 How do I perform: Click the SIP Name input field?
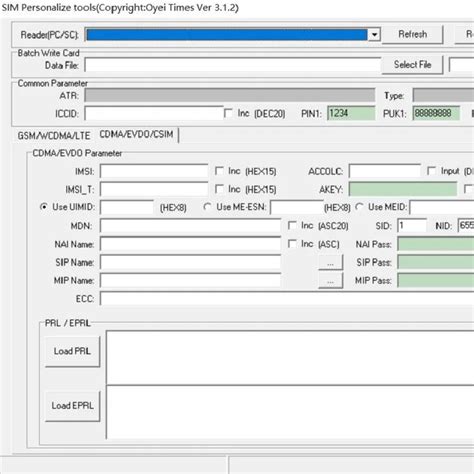point(191,262)
